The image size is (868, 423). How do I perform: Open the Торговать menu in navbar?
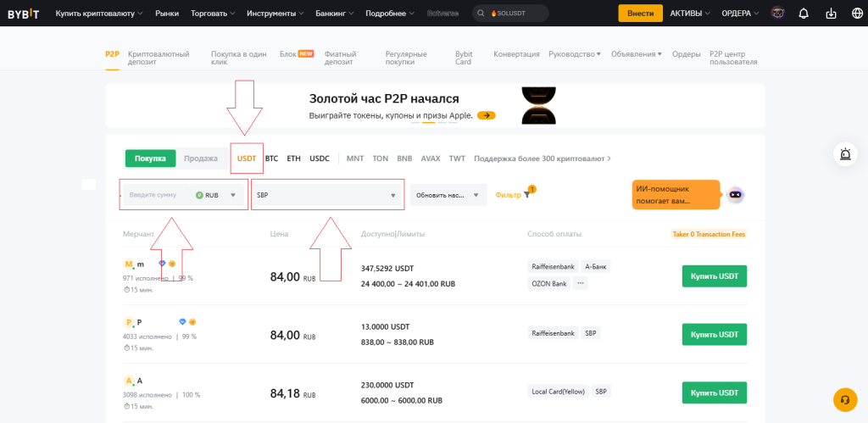(x=214, y=14)
